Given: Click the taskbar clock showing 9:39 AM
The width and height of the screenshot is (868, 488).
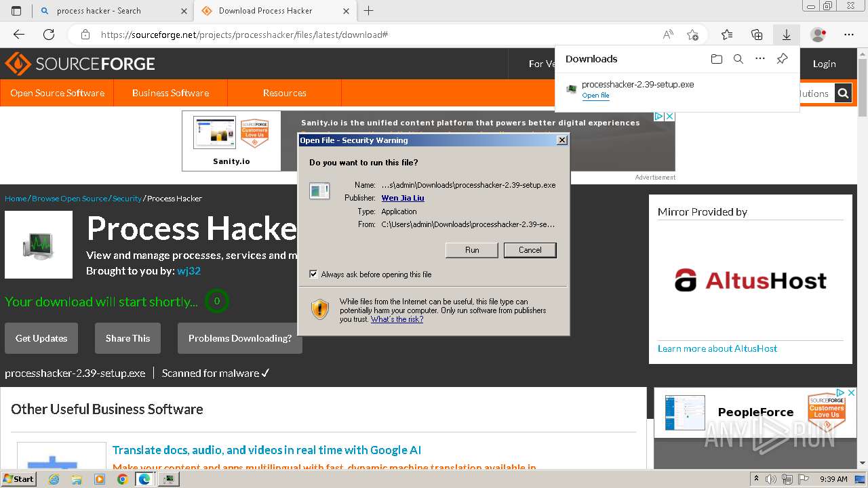Looking at the screenshot, I should [833, 479].
